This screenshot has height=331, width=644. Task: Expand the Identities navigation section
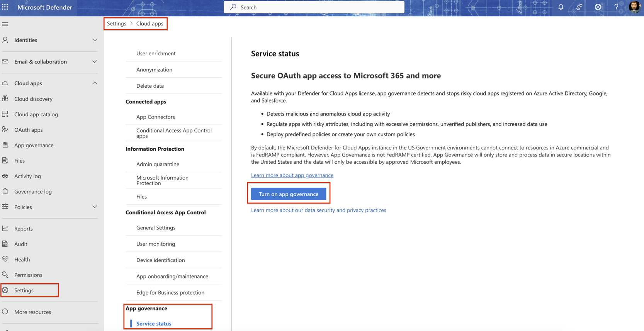[95, 40]
